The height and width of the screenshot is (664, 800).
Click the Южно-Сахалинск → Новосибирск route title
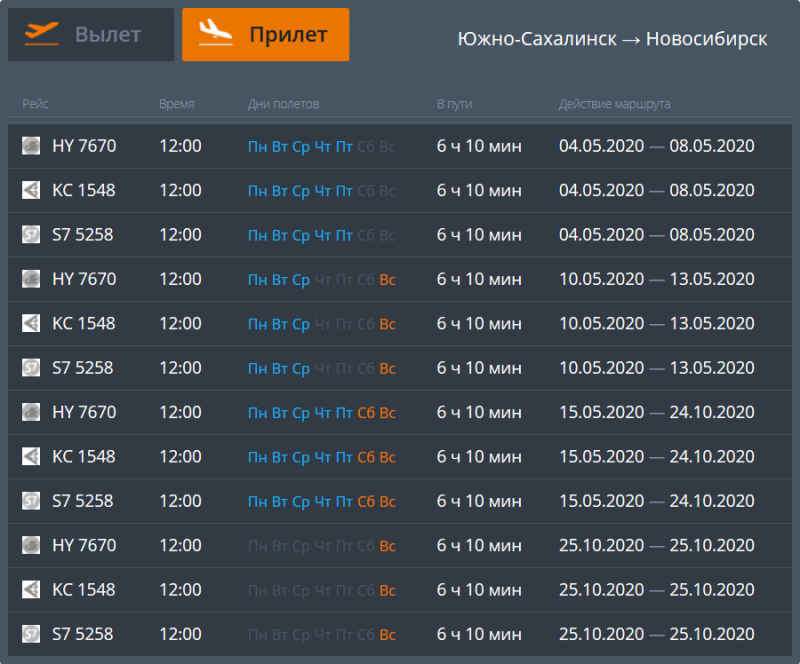tap(612, 39)
